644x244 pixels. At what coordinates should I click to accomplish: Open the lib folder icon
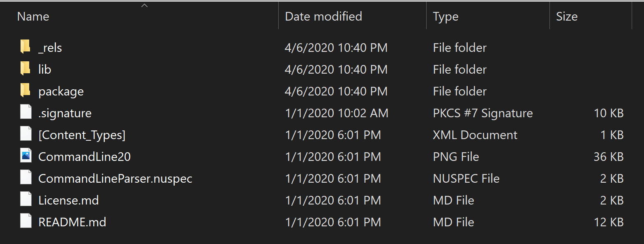[25, 69]
